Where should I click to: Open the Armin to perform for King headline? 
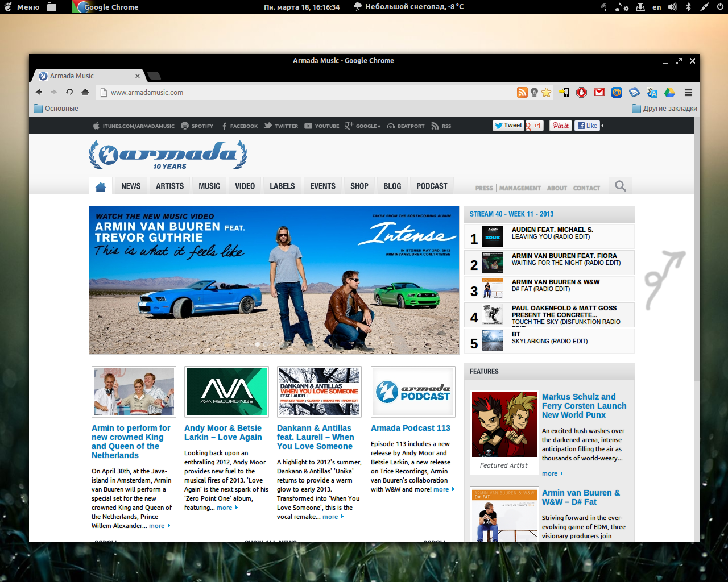(131, 442)
